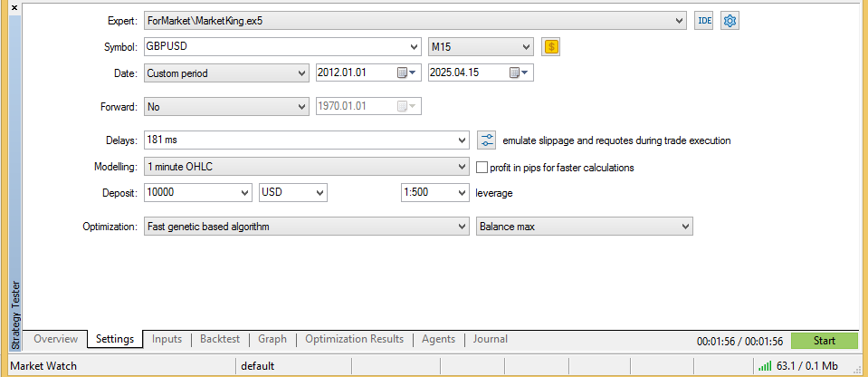Viewport: 868px width, 377px height.
Task: Click the symbol specification dollar icon
Action: point(551,46)
